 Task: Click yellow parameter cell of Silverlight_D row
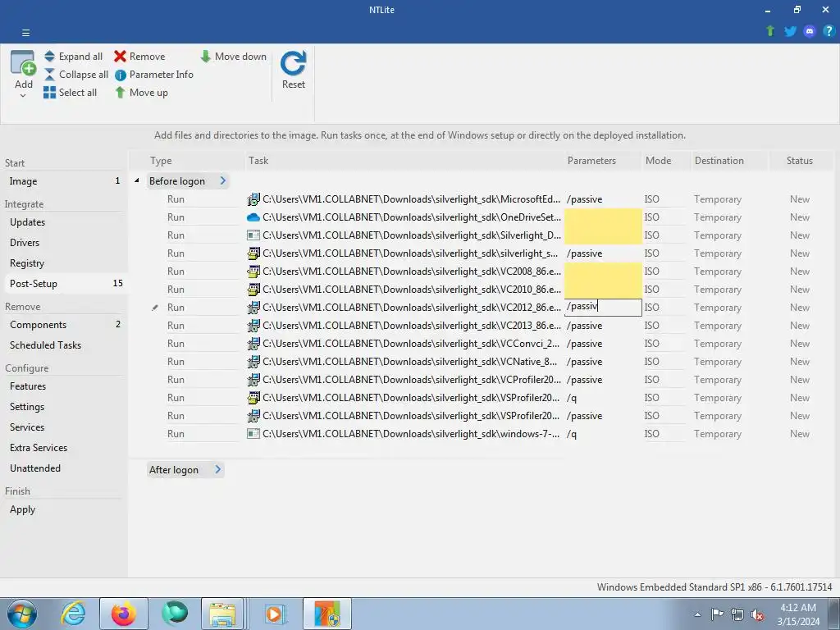pyautogui.click(x=603, y=235)
